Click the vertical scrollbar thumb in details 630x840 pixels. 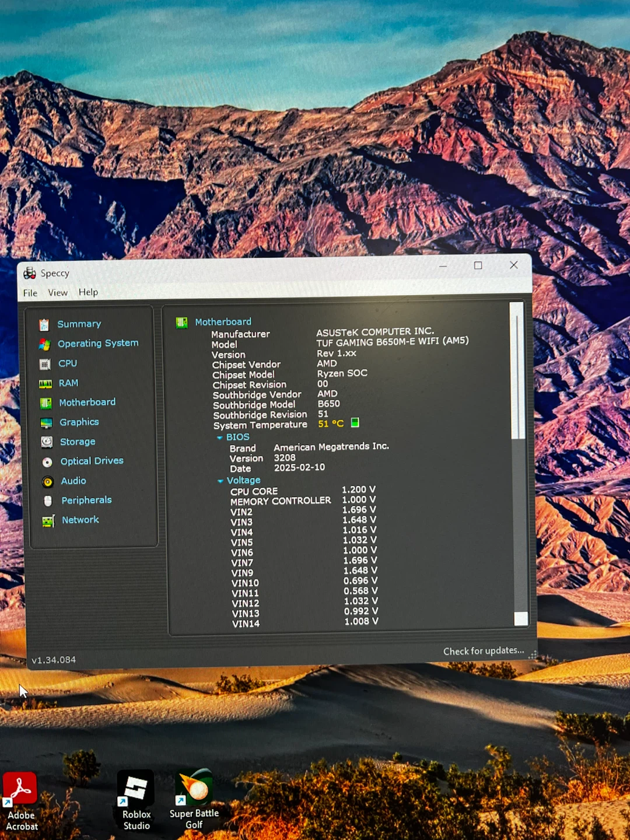[517, 370]
